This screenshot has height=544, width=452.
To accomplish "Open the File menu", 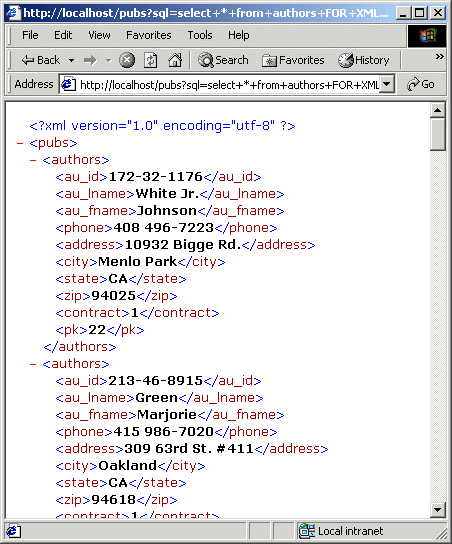I will point(30,35).
